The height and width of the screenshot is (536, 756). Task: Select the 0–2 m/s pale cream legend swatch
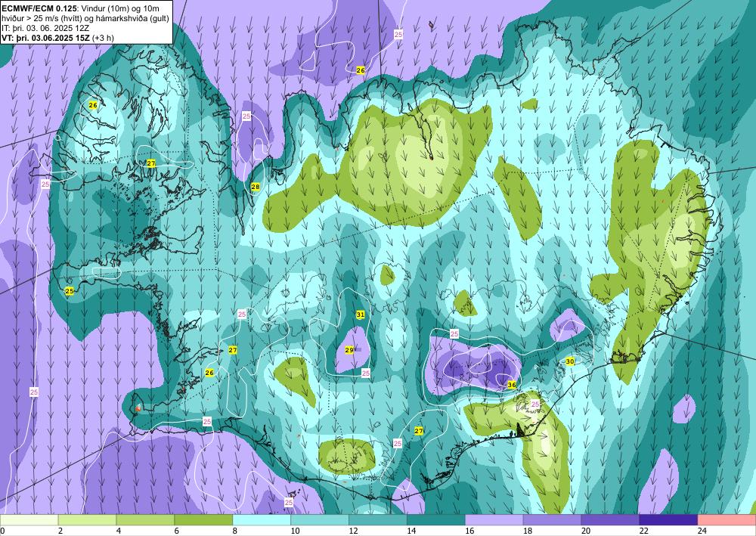tap(29, 520)
